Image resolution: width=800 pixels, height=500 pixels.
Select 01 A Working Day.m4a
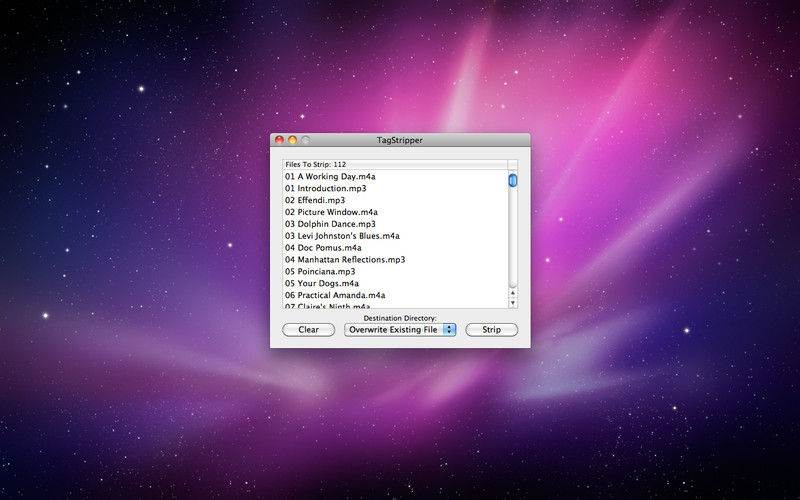[395, 177]
